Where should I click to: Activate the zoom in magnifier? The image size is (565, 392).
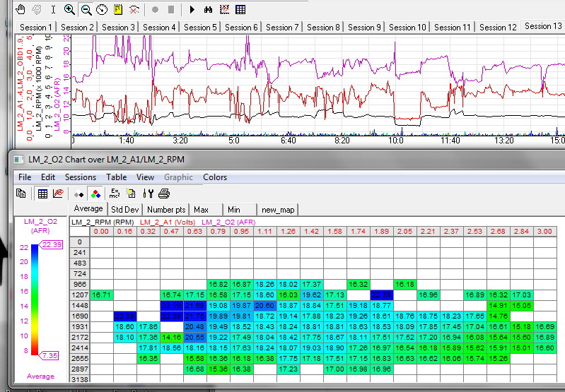(69, 10)
